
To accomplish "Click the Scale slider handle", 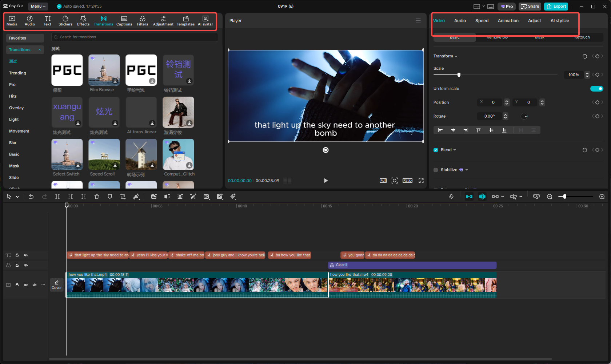I will tap(459, 75).
